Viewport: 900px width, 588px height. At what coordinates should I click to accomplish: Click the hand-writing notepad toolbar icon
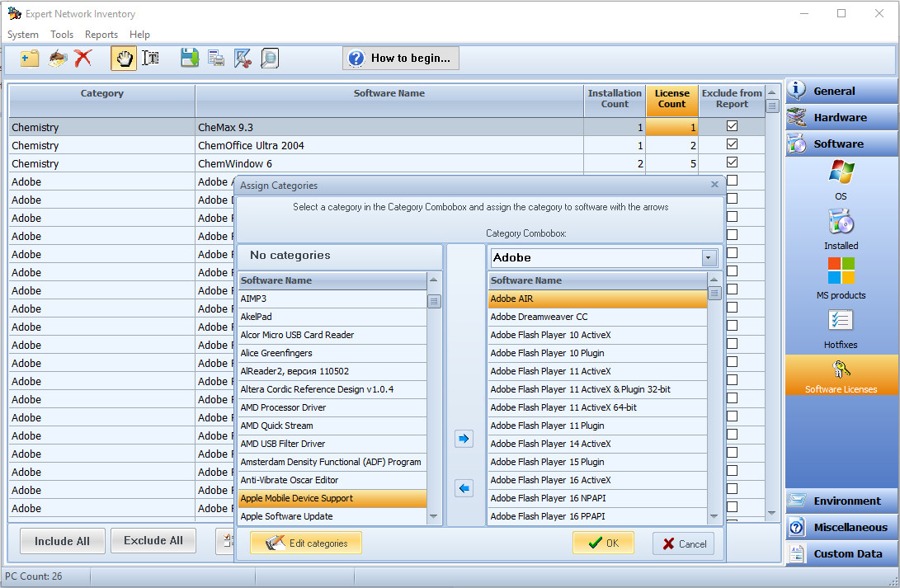[x=58, y=58]
